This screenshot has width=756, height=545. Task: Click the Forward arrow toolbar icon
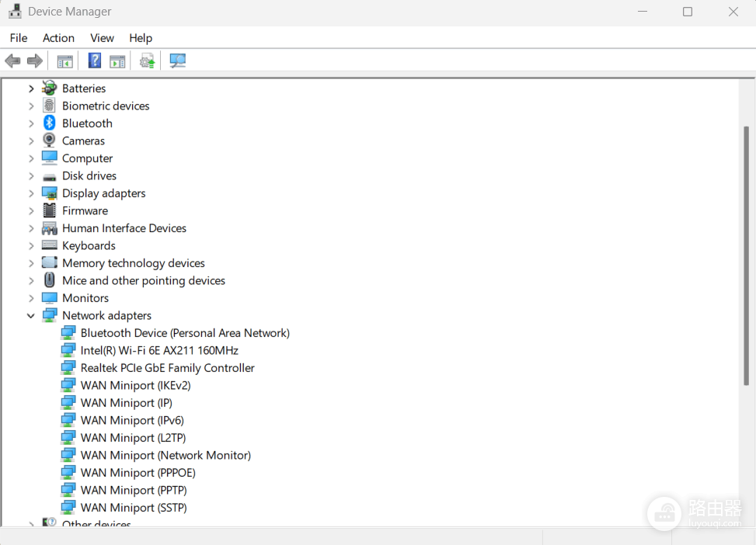coord(35,61)
